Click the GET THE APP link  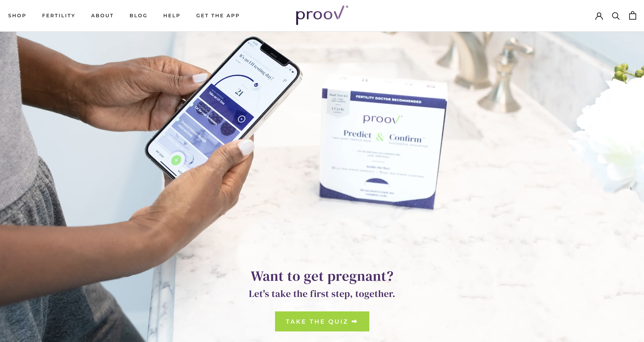point(218,15)
